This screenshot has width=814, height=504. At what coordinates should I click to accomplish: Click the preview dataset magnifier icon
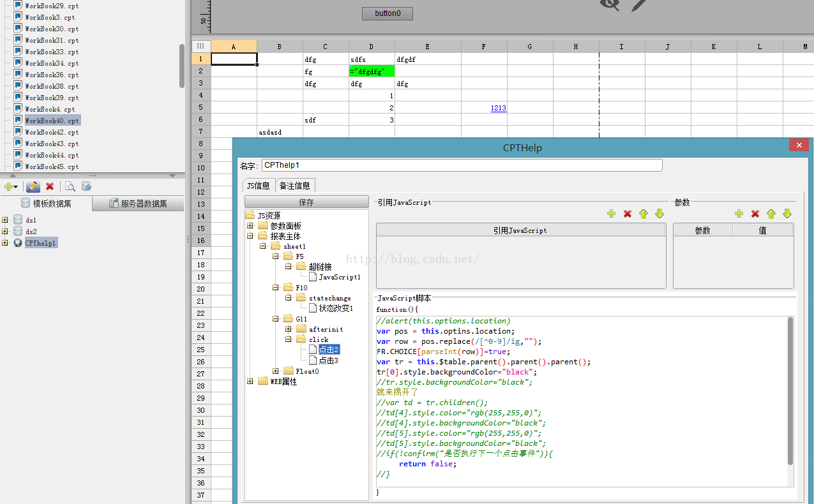pos(70,187)
